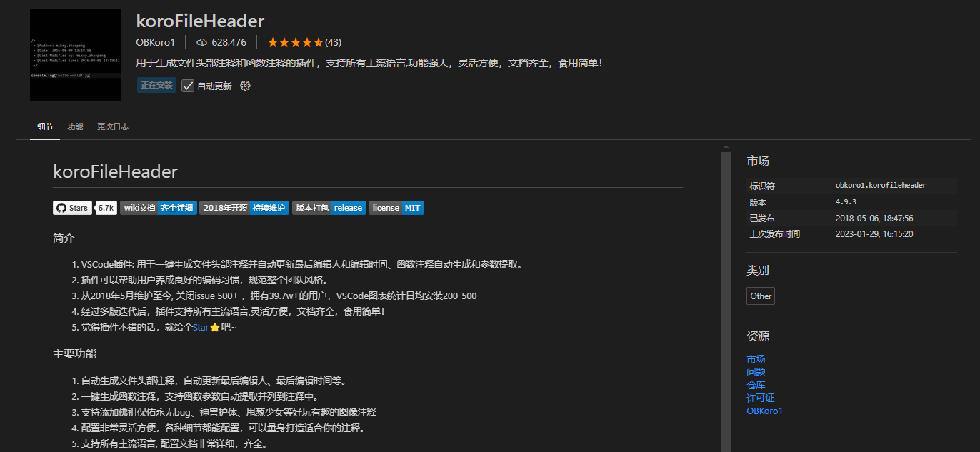980x452 pixels.
Task: Select the Other category tag
Action: [761, 296]
